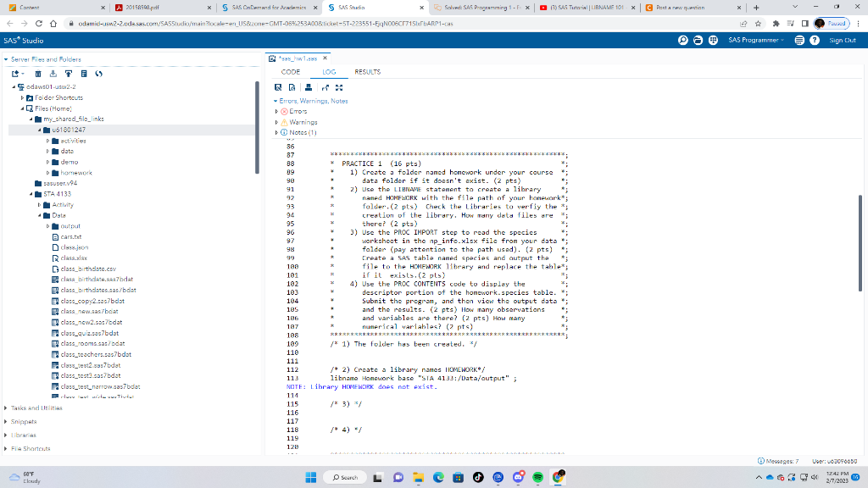Open the Messages: 7 notification
The width and height of the screenshot is (868, 488).
point(779,461)
